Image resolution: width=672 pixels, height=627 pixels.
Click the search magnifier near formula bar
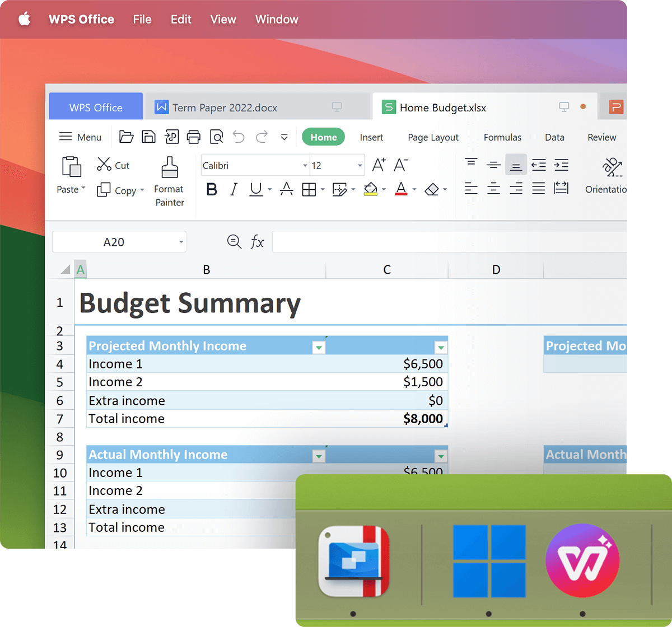234,242
